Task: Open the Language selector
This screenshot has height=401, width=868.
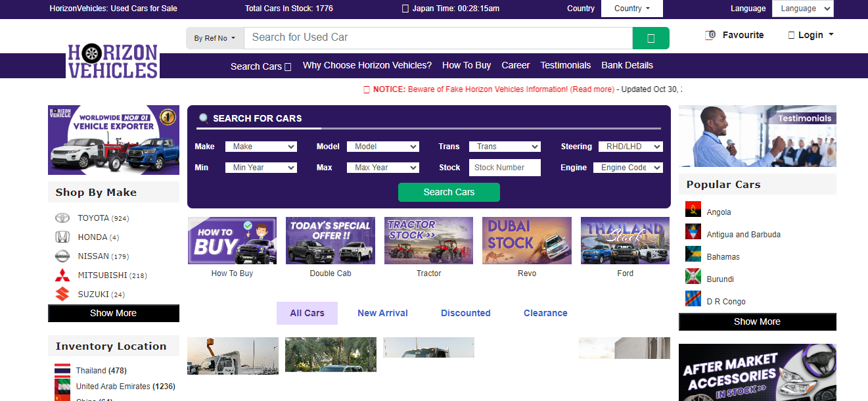Action: [x=802, y=9]
